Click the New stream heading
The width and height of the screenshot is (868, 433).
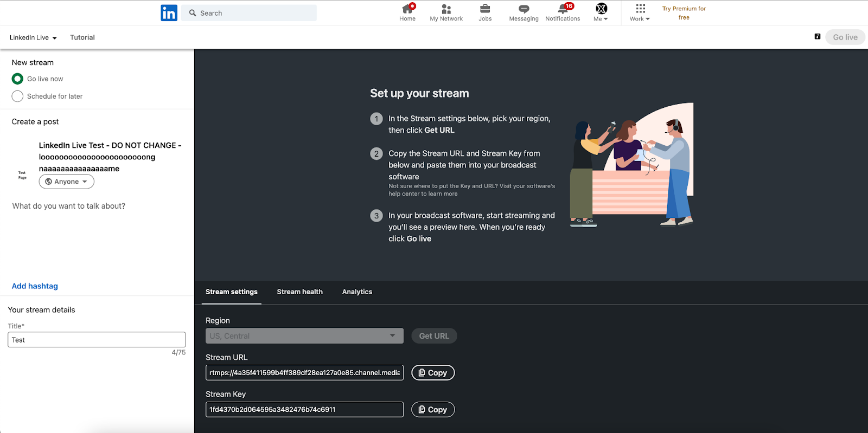point(33,63)
